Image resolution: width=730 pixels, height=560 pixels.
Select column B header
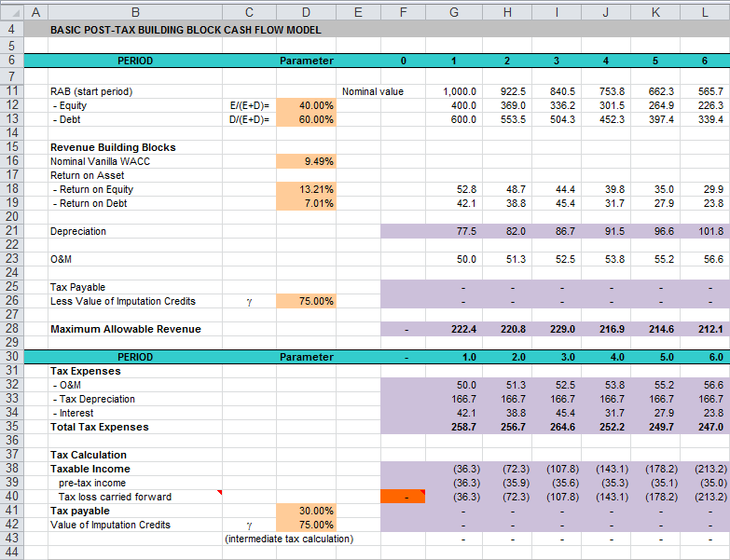coord(135,12)
